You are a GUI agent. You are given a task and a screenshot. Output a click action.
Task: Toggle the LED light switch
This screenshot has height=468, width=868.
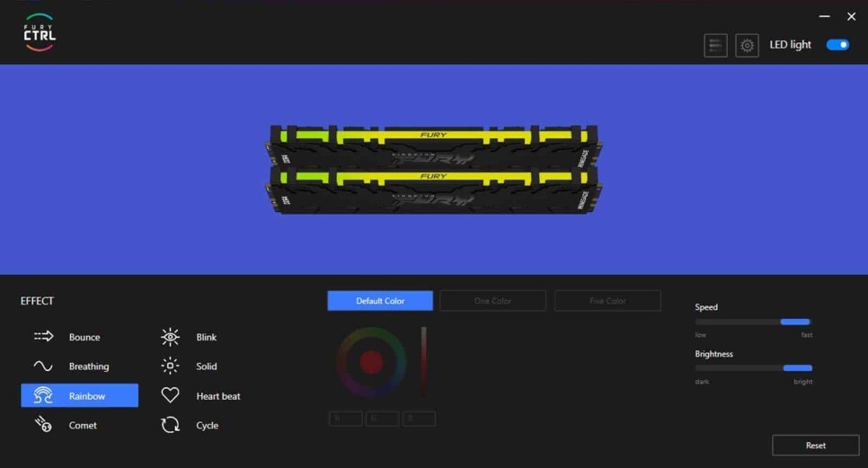(837, 45)
